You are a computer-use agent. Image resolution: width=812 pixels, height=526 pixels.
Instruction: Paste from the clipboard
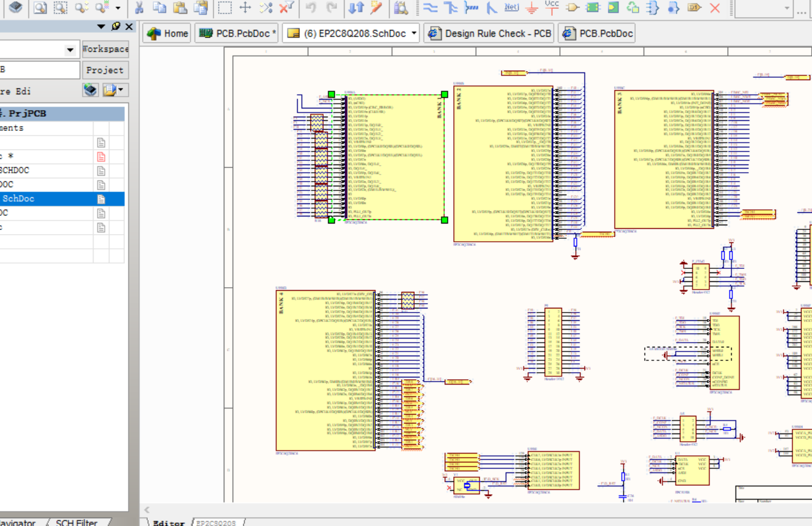180,8
